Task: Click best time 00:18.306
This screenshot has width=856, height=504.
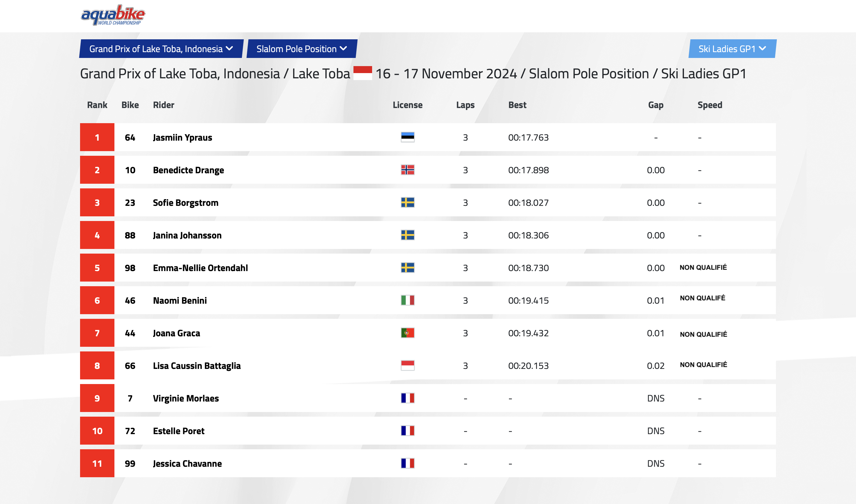Action: (528, 235)
